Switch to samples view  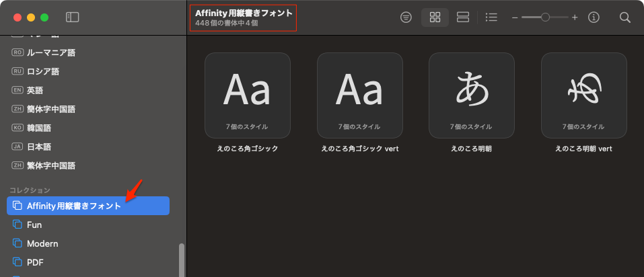tap(463, 17)
